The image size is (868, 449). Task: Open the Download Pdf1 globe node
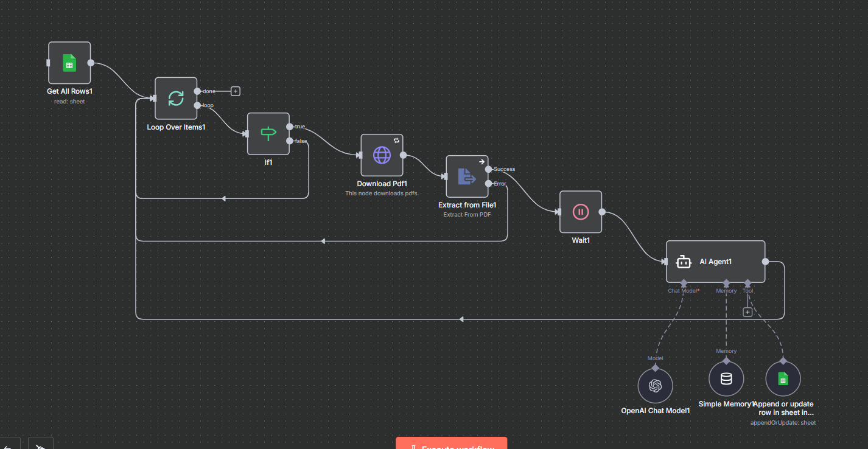pos(382,155)
